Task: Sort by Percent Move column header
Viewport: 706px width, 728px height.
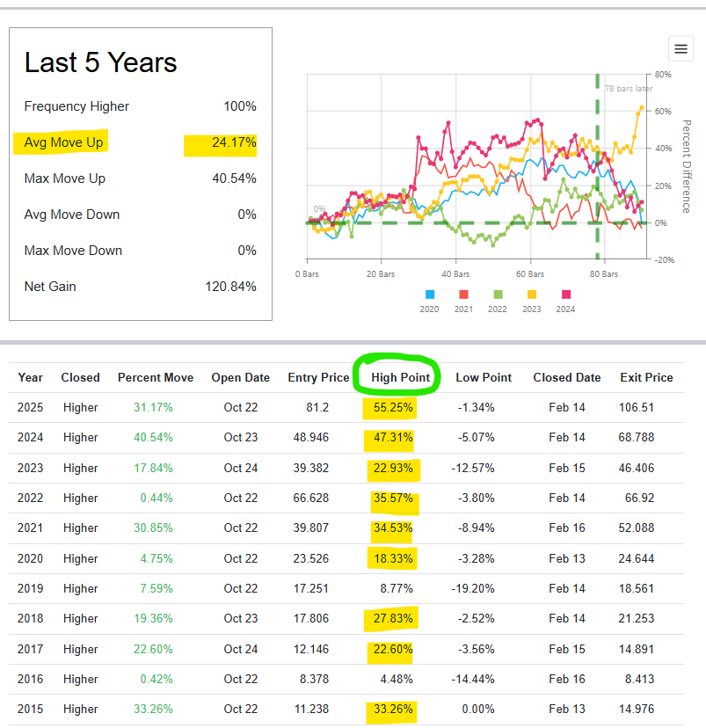Action: point(155,377)
